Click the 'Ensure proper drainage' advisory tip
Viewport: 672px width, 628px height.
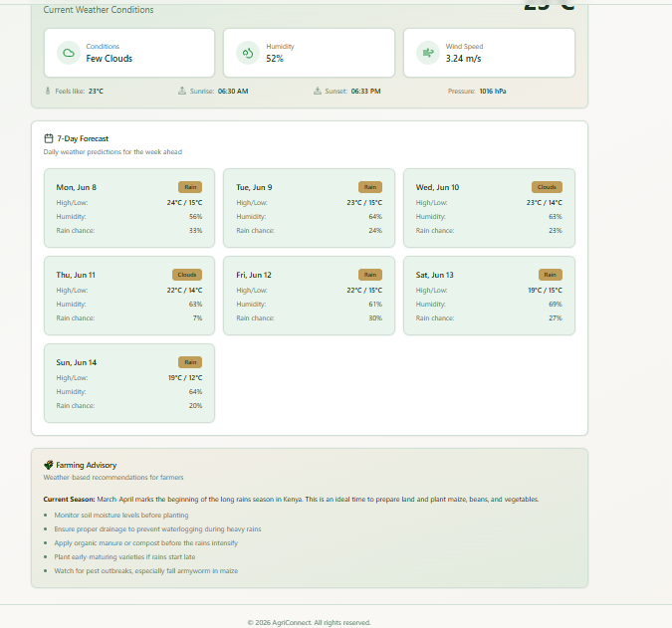[157, 529]
